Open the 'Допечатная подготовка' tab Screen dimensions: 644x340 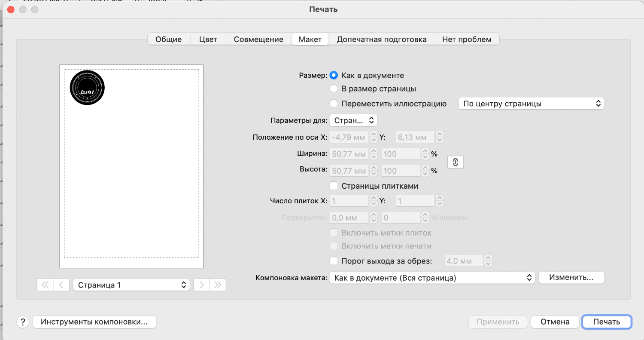coord(382,39)
